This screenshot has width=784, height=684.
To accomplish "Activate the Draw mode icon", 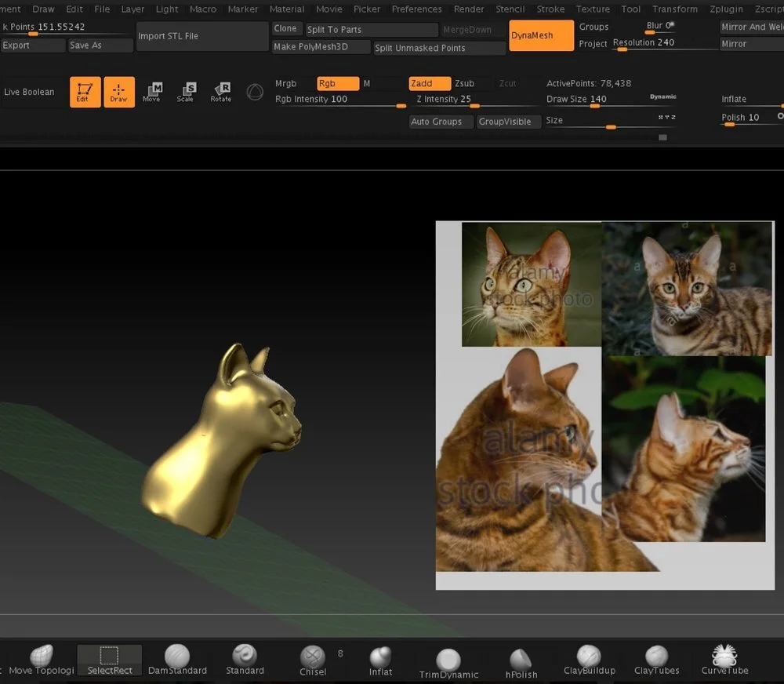I will 119,92.
